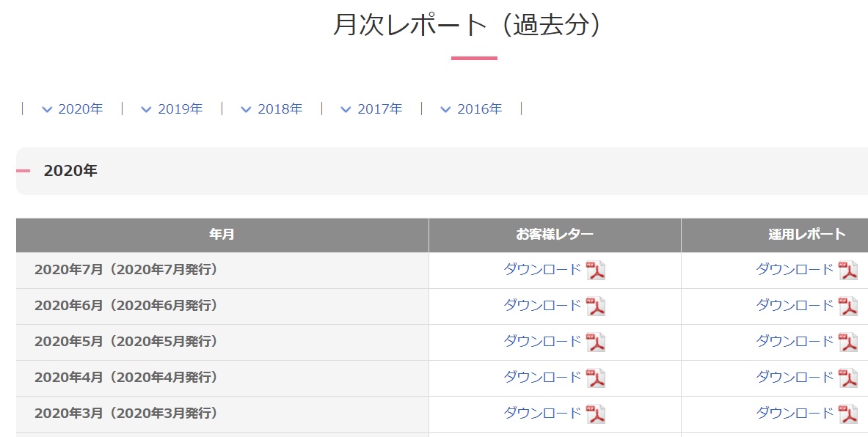Screen dimensions: 868x437
Task: Click the 年月 column header
Action: click(x=222, y=235)
